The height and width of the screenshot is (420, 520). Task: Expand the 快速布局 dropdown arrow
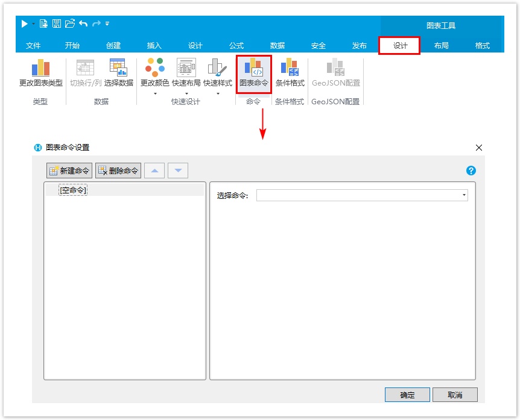186,94
